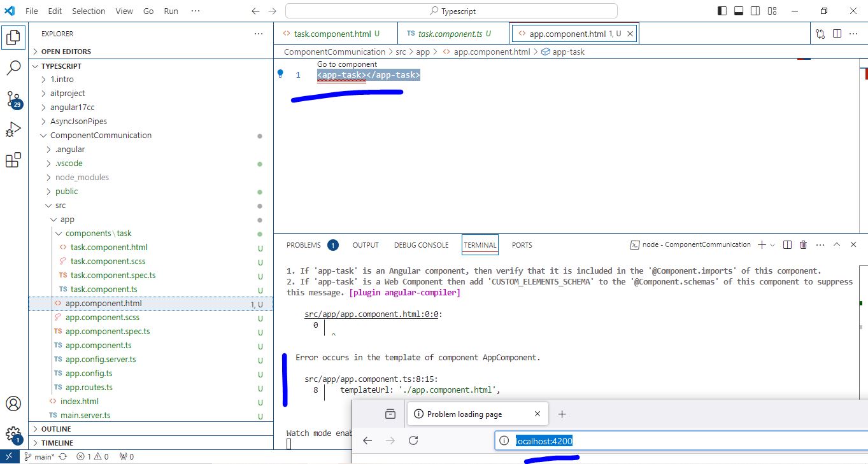Maximize the panel with the up chevron
The height and width of the screenshot is (464, 868).
[x=837, y=244]
